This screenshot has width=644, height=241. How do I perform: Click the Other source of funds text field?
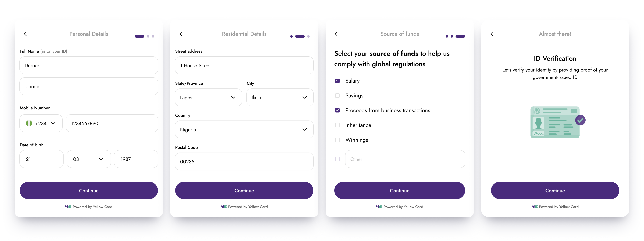(405, 159)
